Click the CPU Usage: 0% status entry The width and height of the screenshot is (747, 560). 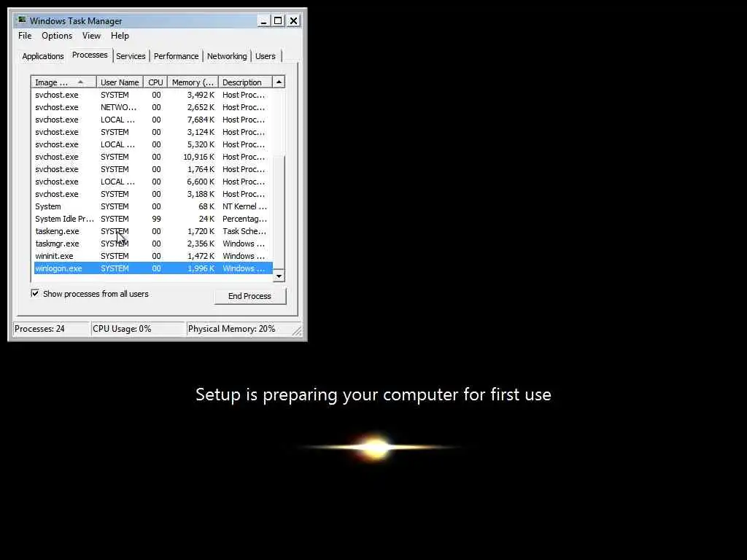(138, 329)
